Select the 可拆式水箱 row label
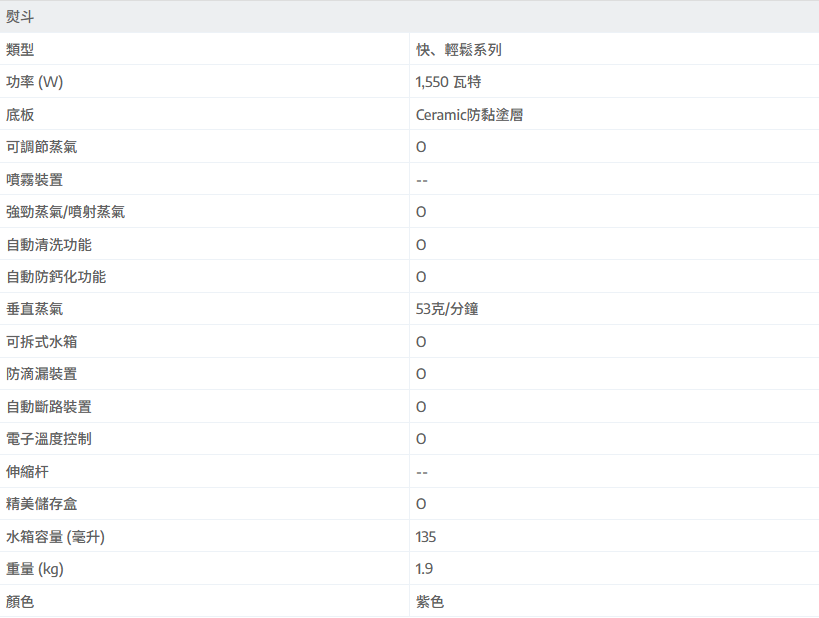Screen dimensions: 819x618 click(x=41, y=342)
